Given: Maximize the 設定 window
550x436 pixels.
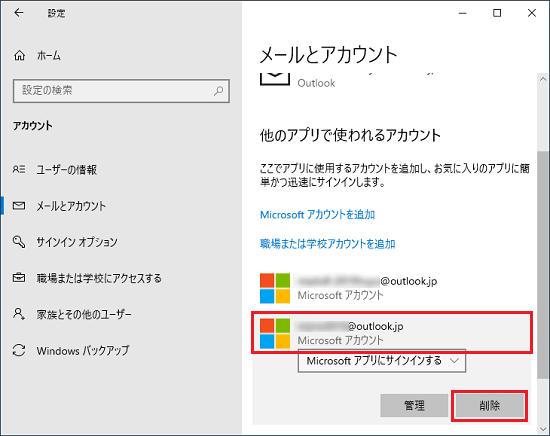Looking at the screenshot, I should tap(497, 13).
